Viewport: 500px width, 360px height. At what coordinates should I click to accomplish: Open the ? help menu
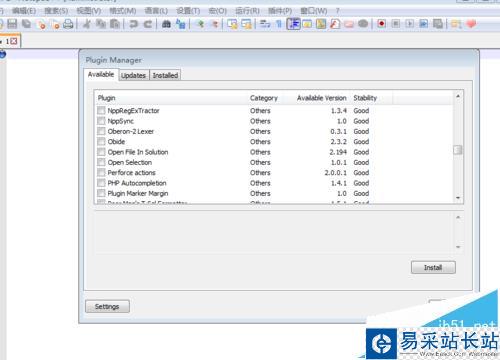[x=337, y=11]
